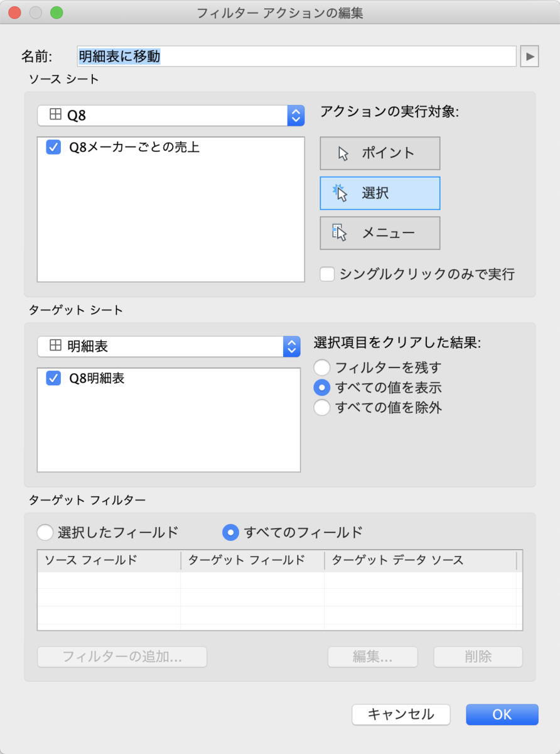Click the grid icon in Q8 dropdown
Viewport: 560px width, 754px height.
coord(55,116)
